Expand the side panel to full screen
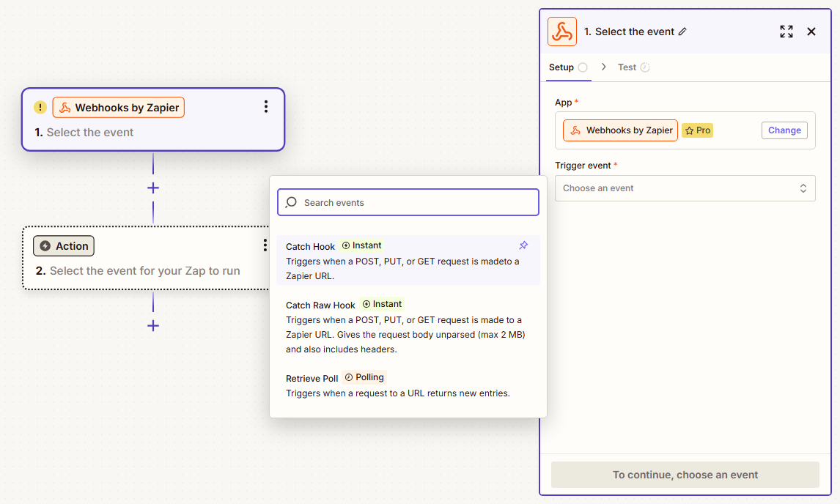Screen dimensions: 840x504 point(786,31)
